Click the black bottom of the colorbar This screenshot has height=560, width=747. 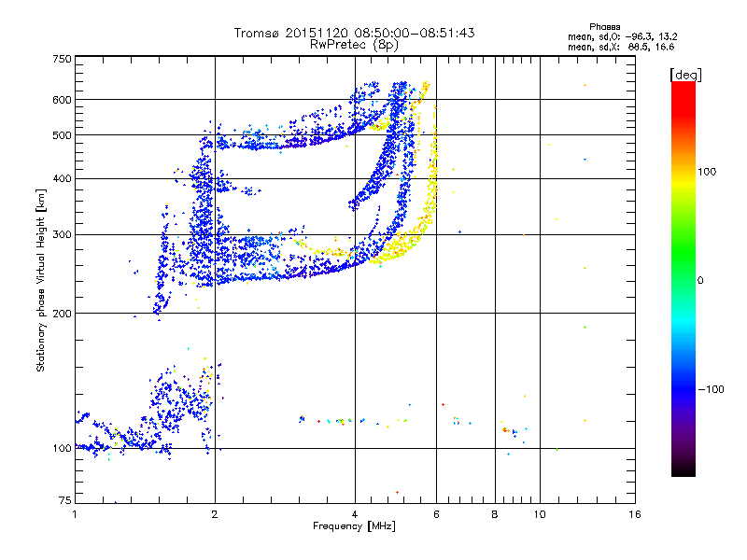click(x=684, y=469)
